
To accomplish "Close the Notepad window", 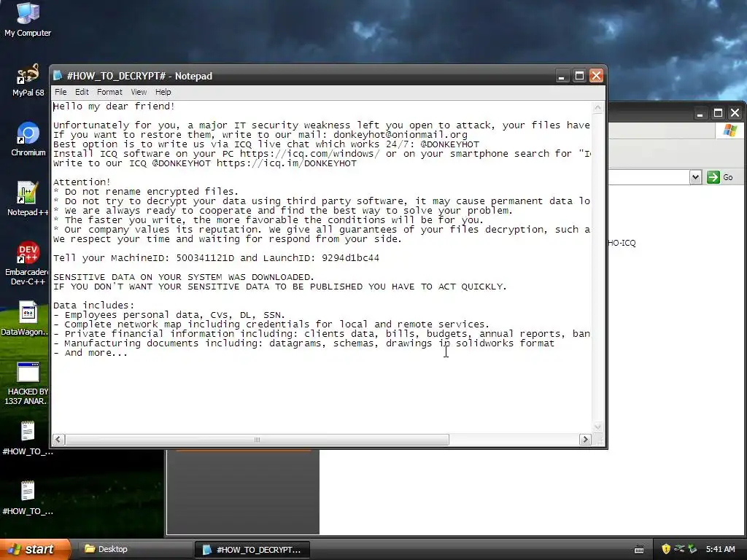I will coord(597,76).
